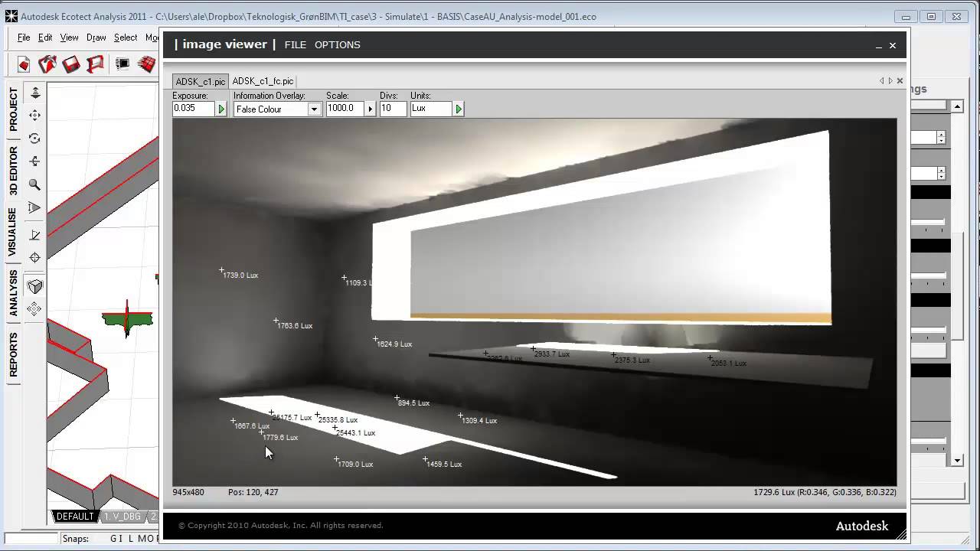Click the Ecotect application icon in title bar
The width and height of the screenshot is (980, 551).
click(x=11, y=16)
